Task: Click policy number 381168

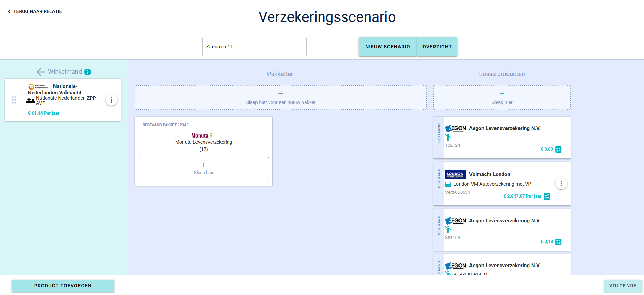Action: pos(453,238)
